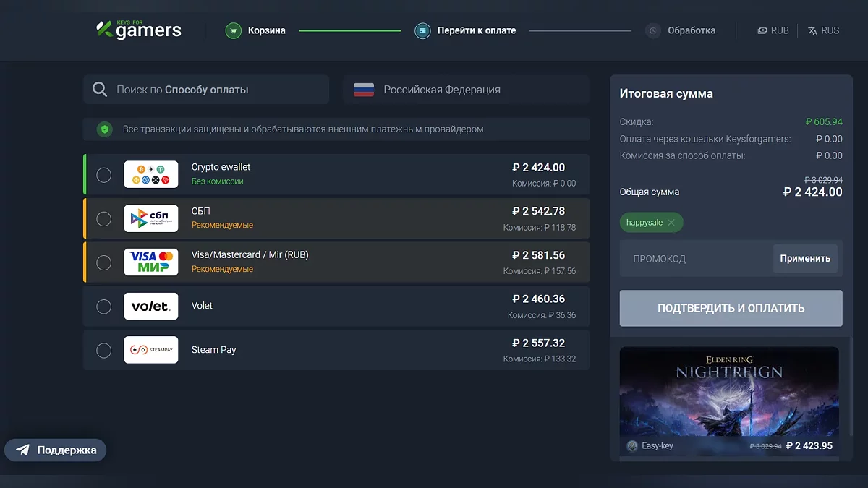Click the Keys for Gamers logo
Viewport: 868px width, 488px height.
click(139, 30)
